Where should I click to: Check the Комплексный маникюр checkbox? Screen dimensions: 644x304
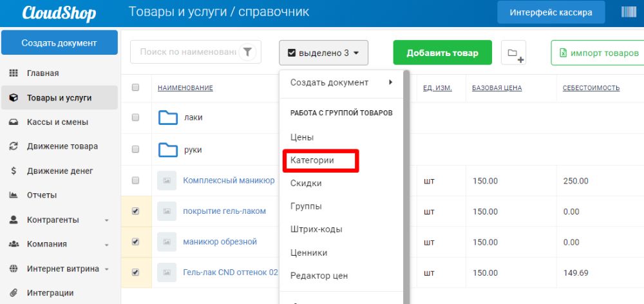click(x=135, y=180)
